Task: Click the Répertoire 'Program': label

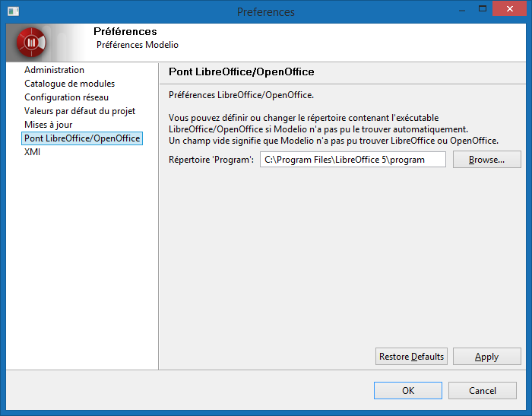Action: click(x=211, y=160)
